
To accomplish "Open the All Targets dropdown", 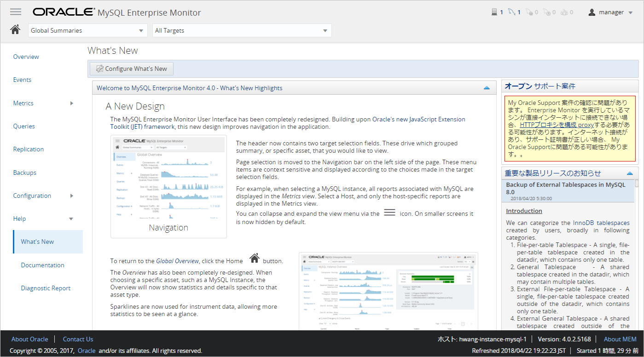I will click(242, 30).
